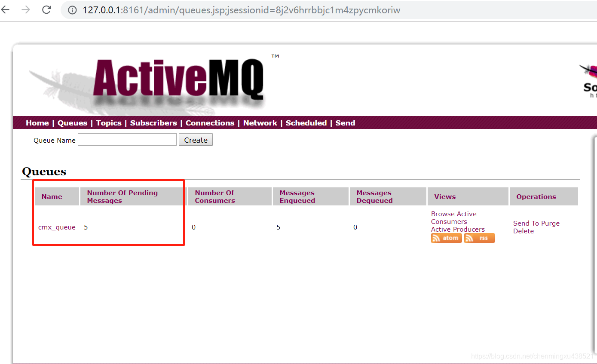Click the Messages Dequeued value 0

[355, 227]
